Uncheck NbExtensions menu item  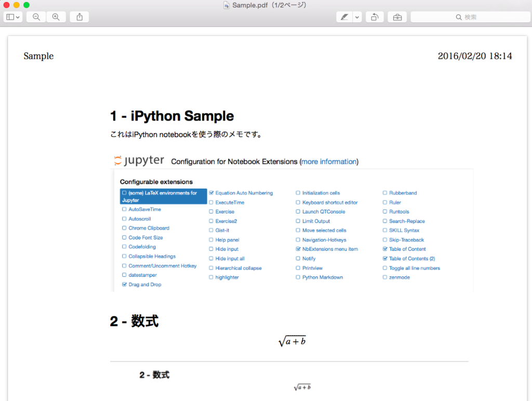click(298, 249)
